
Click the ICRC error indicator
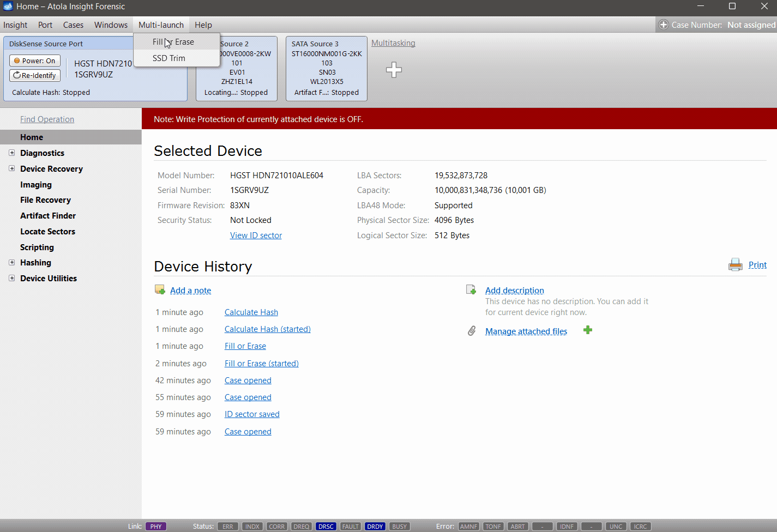[x=641, y=527]
